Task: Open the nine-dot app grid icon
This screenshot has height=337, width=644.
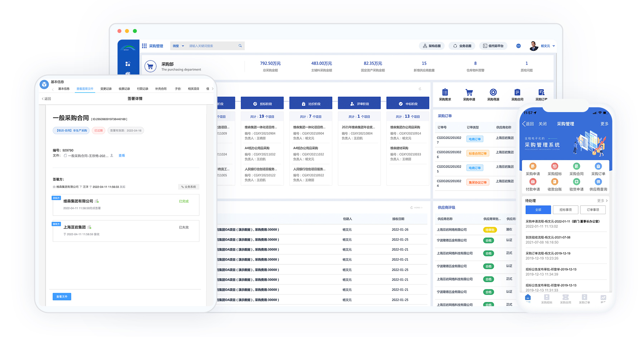Action: pos(144,46)
